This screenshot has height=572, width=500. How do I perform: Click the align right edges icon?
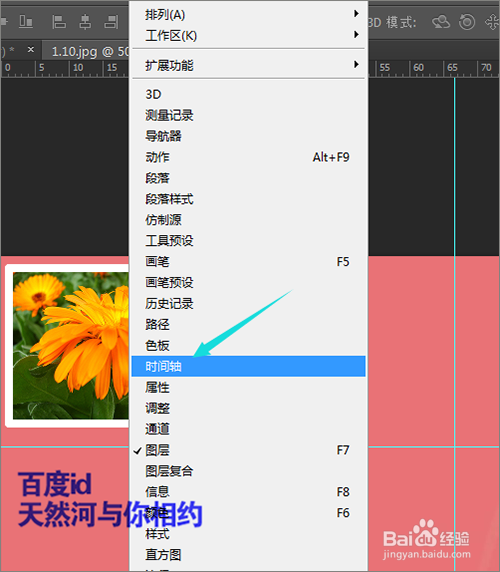click(111, 22)
